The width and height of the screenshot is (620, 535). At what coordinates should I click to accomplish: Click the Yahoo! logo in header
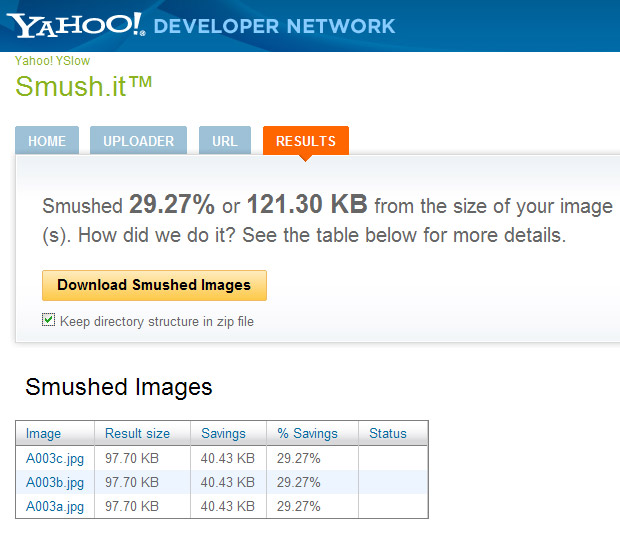pyautogui.click(x=76, y=25)
